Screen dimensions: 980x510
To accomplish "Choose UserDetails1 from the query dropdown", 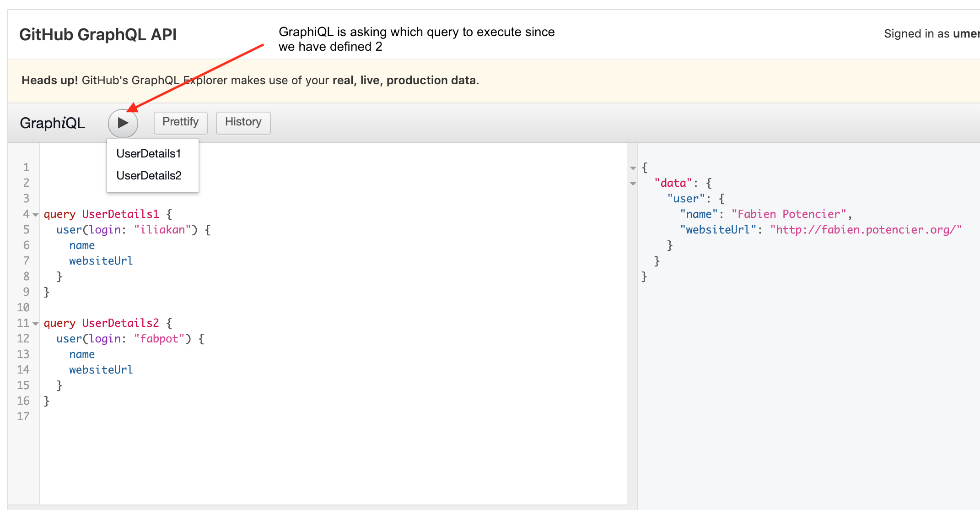I will tap(148, 154).
